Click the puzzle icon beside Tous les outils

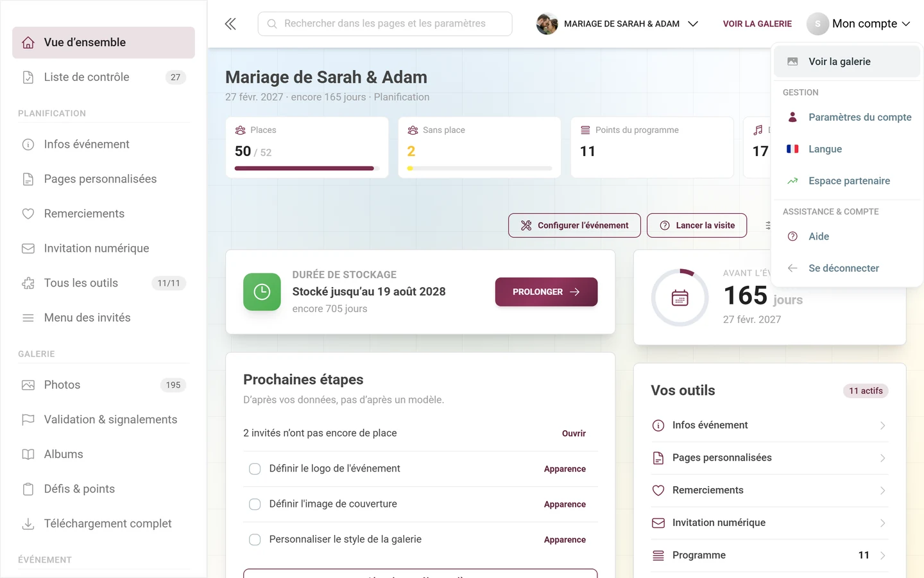point(28,283)
